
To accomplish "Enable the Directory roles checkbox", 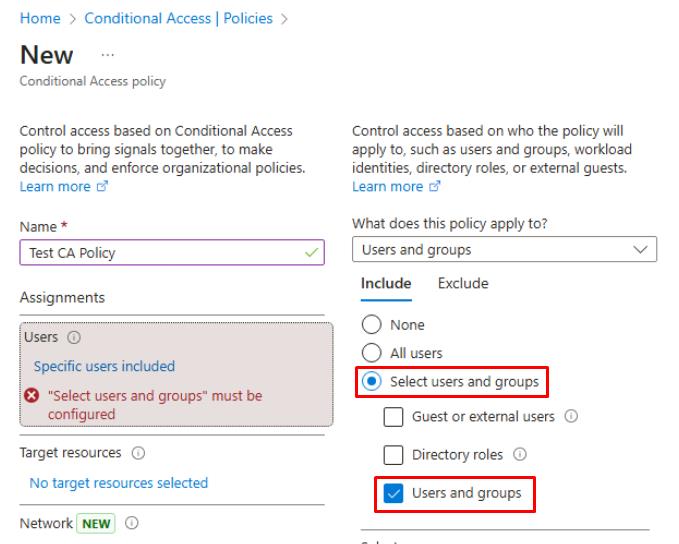I will click(394, 455).
